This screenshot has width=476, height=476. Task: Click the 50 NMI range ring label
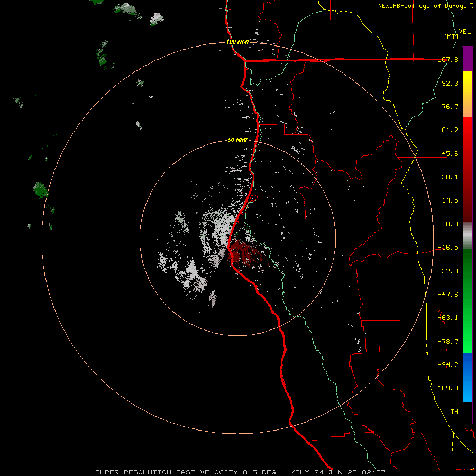pos(237,140)
